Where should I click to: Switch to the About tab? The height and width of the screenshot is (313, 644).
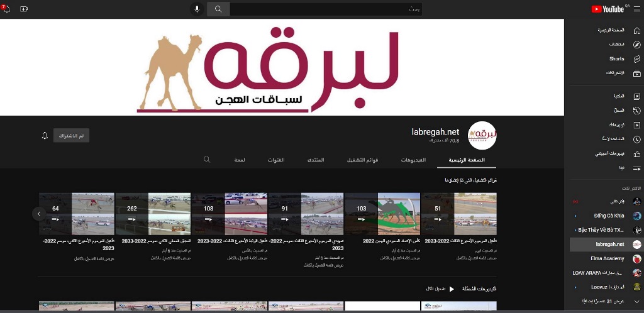pyautogui.click(x=240, y=160)
